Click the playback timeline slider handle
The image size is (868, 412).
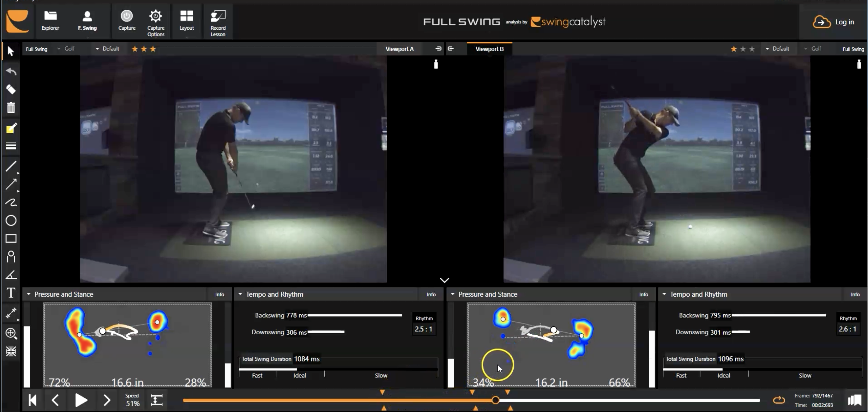pyautogui.click(x=495, y=400)
